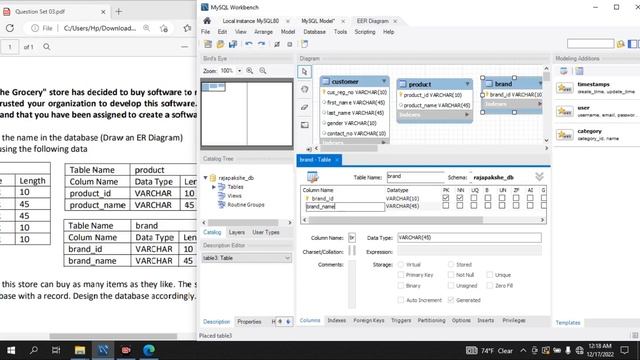This screenshot has height=360, width=640.
Task: Enable the Not Null checkbox
Action: tap(451, 275)
